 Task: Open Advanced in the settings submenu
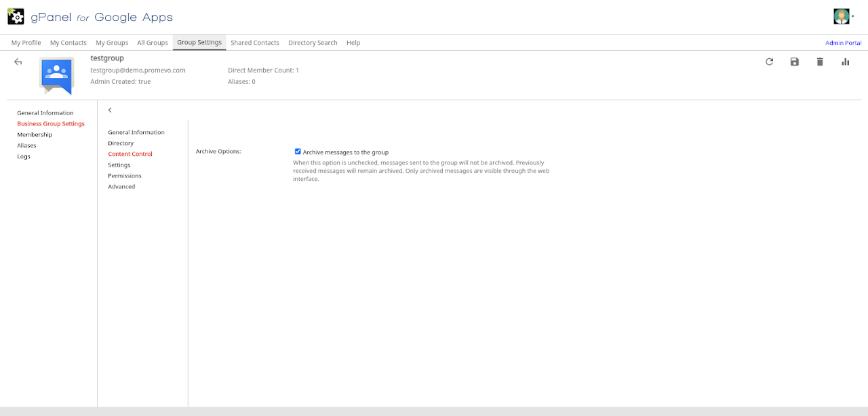[121, 187]
